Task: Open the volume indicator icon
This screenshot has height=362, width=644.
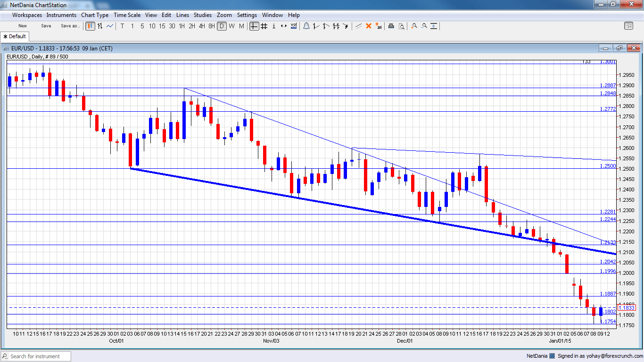Action: click(x=294, y=26)
